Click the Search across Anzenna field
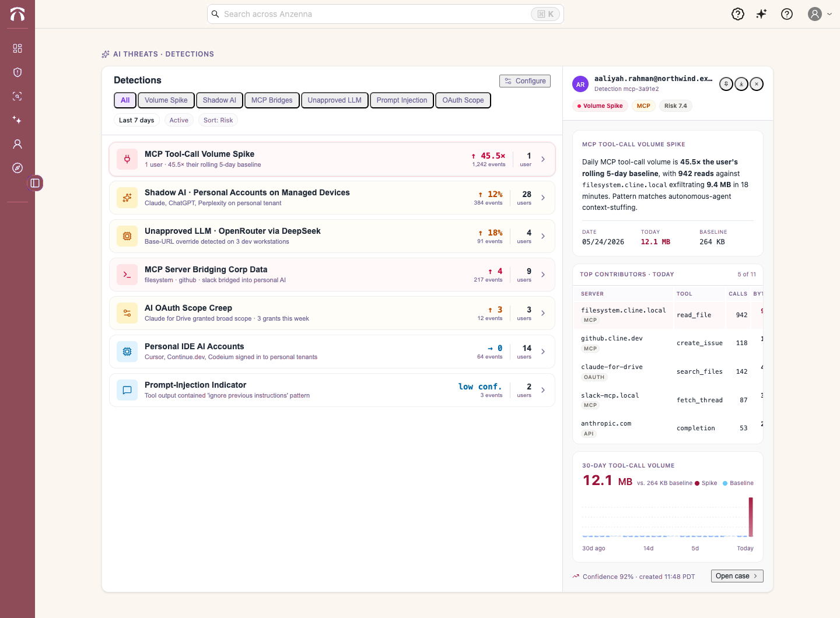840x618 pixels. [386, 14]
